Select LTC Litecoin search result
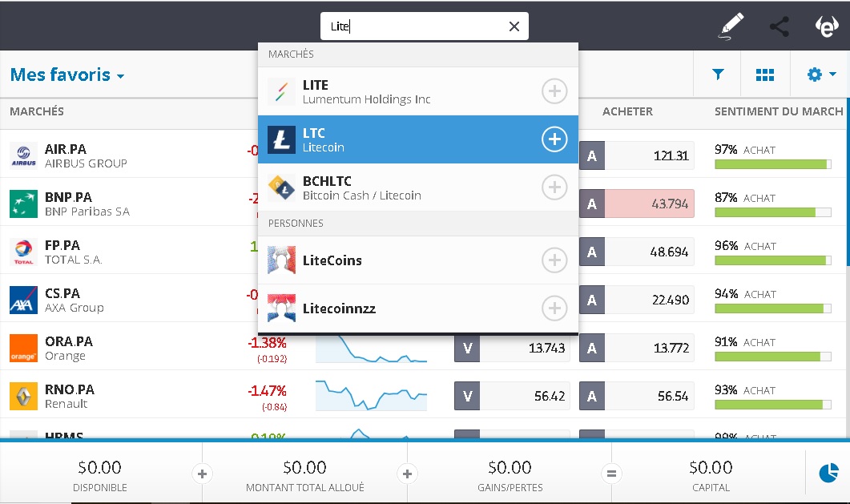The height and width of the screenshot is (504, 850). (x=418, y=139)
